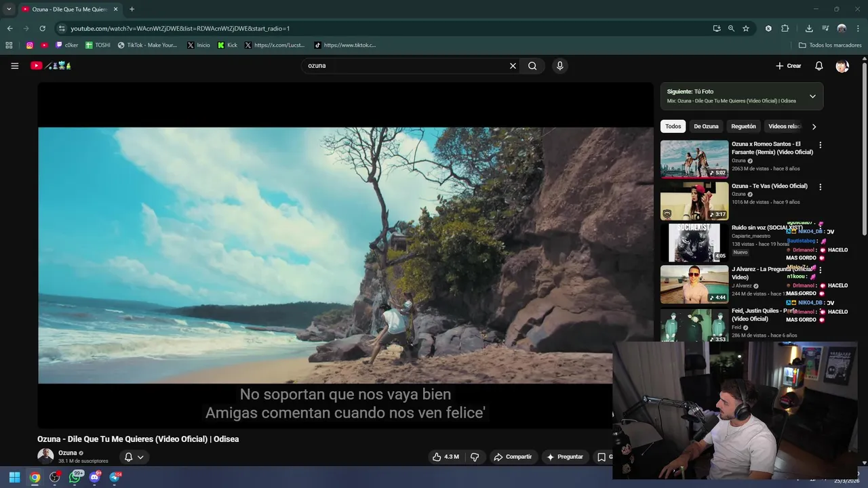Open the Feid, Justin Quiles video thumbnail
This screenshot has height=488, width=868.
pos(694,325)
